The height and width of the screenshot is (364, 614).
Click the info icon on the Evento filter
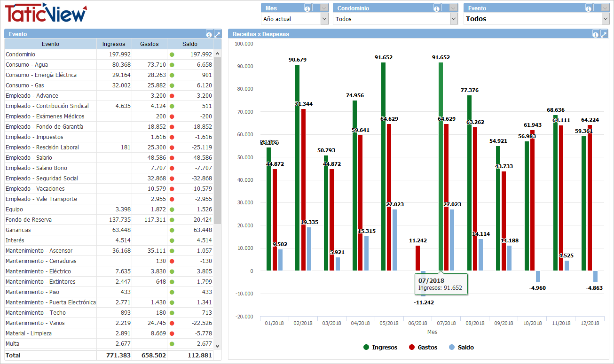coord(589,8)
